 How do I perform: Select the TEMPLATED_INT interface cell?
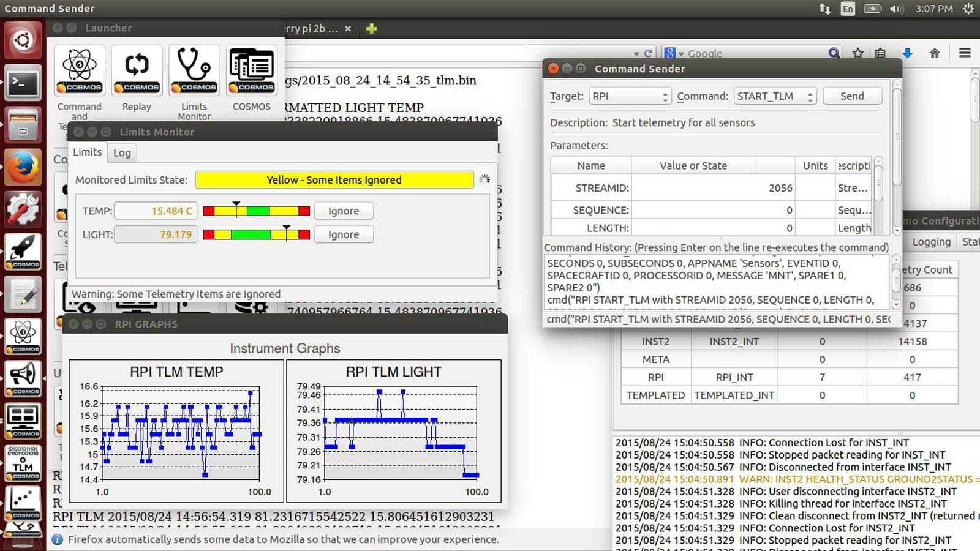point(734,395)
